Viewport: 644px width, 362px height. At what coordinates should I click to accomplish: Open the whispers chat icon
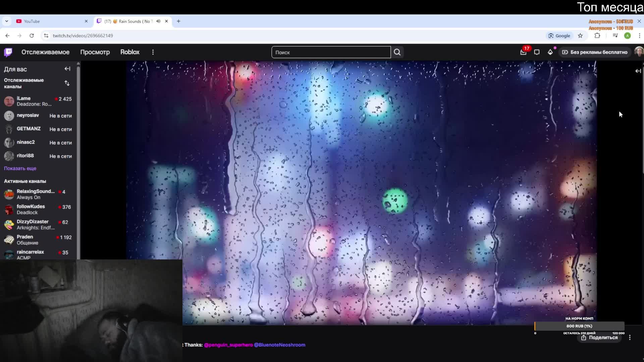point(537,52)
